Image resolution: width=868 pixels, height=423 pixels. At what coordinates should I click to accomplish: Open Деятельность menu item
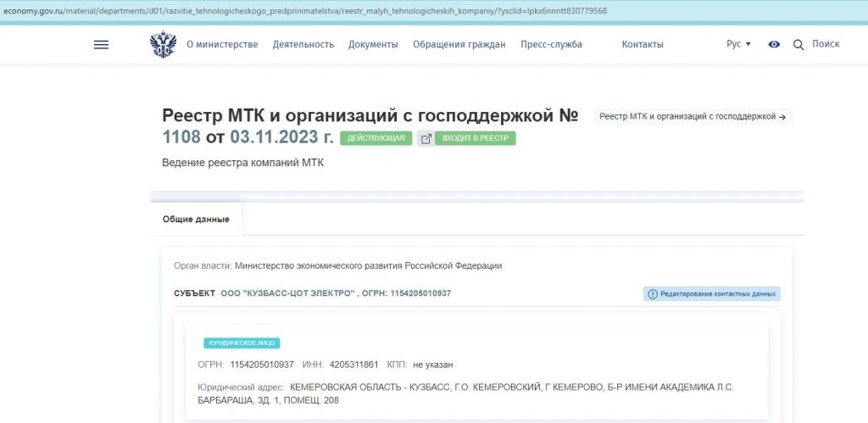pyautogui.click(x=303, y=45)
